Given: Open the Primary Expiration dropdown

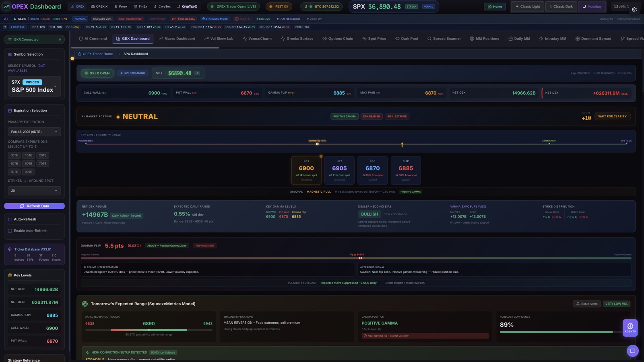Looking at the screenshot, I should tap(34, 132).
